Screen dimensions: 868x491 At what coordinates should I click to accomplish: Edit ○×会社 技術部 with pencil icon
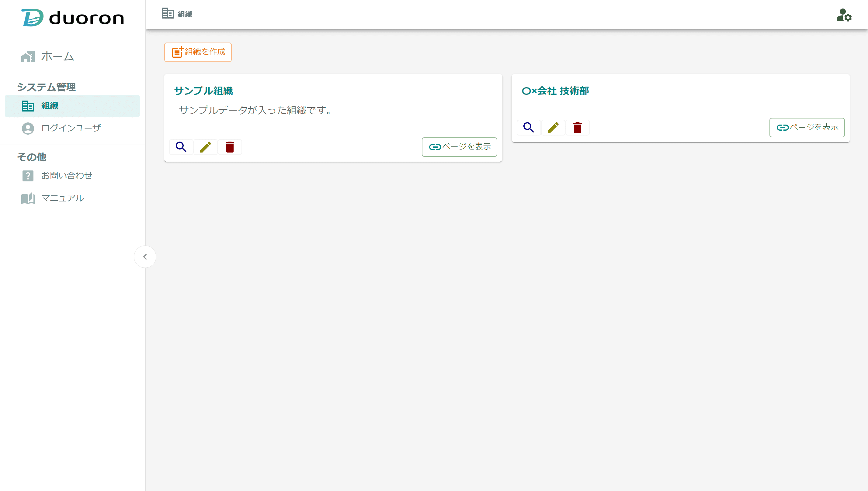click(553, 128)
